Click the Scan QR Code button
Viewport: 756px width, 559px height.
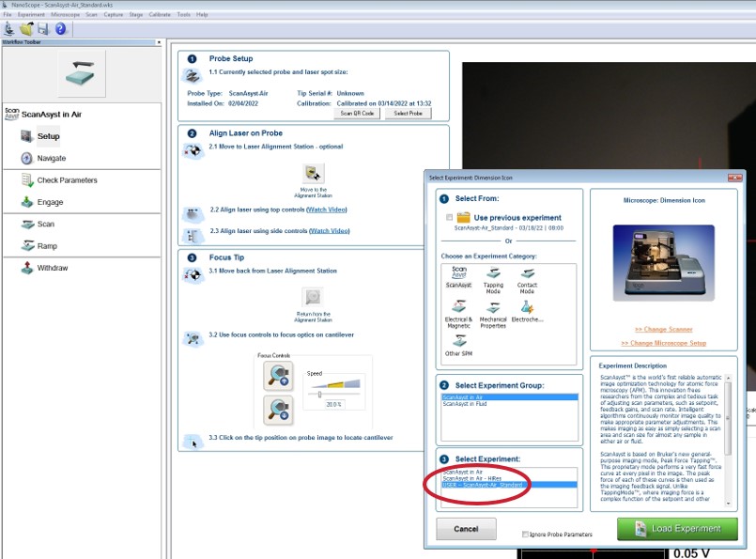pyautogui.click(x=357, y=114)
